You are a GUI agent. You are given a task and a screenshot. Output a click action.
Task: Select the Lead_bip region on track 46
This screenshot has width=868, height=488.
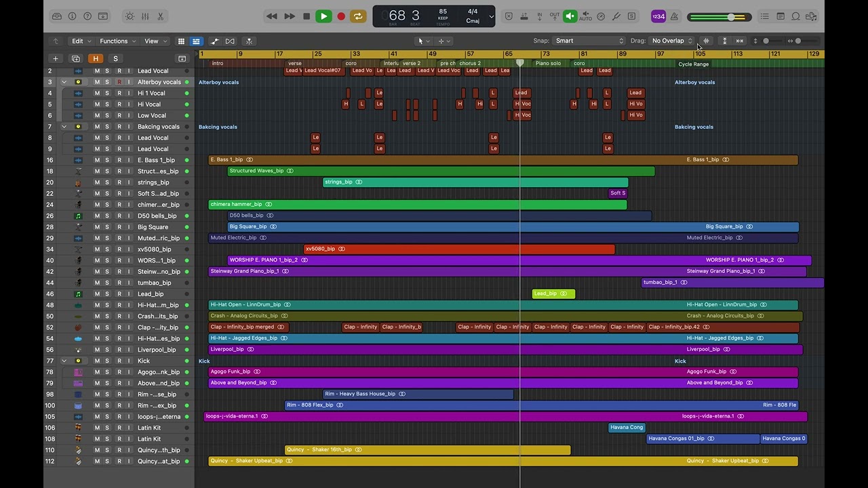553,293
